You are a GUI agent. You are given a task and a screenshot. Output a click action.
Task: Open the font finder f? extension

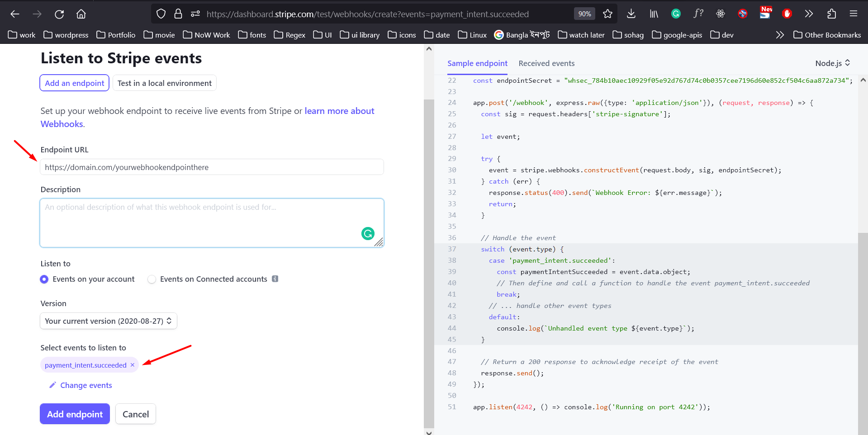pyautogui.click(x=698, y=14)
